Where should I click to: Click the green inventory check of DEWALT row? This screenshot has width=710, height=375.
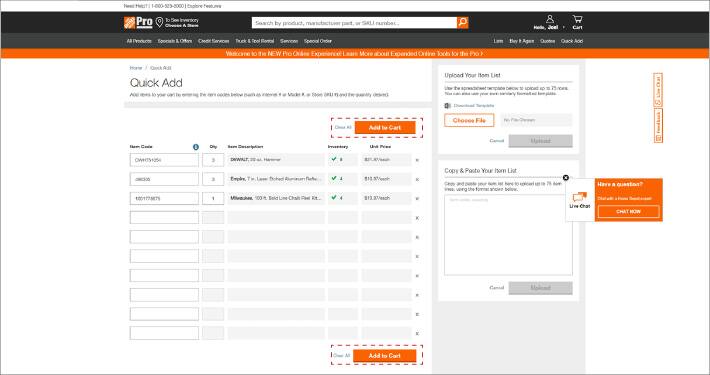click(x=334, y=159)
